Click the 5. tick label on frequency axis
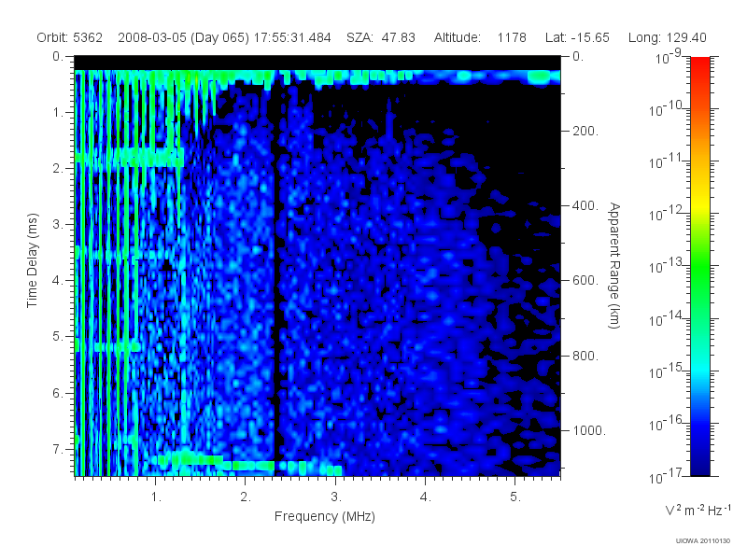Screen dimensions: 747x560 [515, 497]
